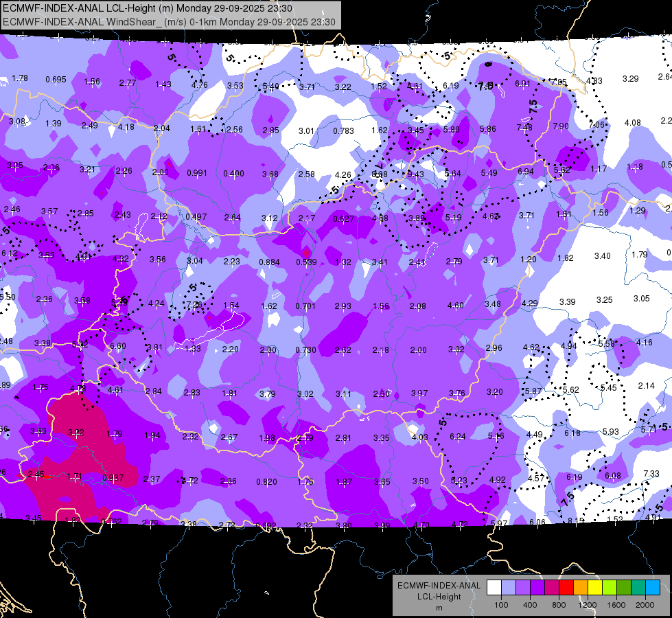Click the wind shear value 7.48

tap(524, 127)
